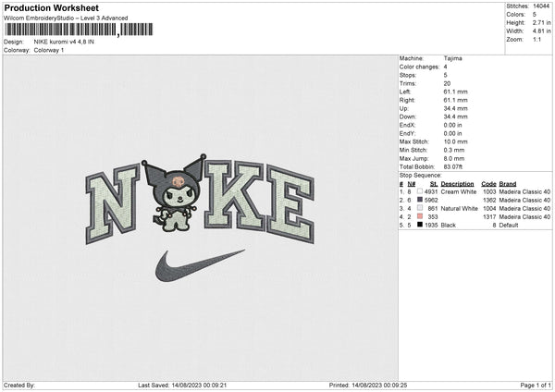
Task: Click the Width value 4.81 in
Action: coord(541,31)
